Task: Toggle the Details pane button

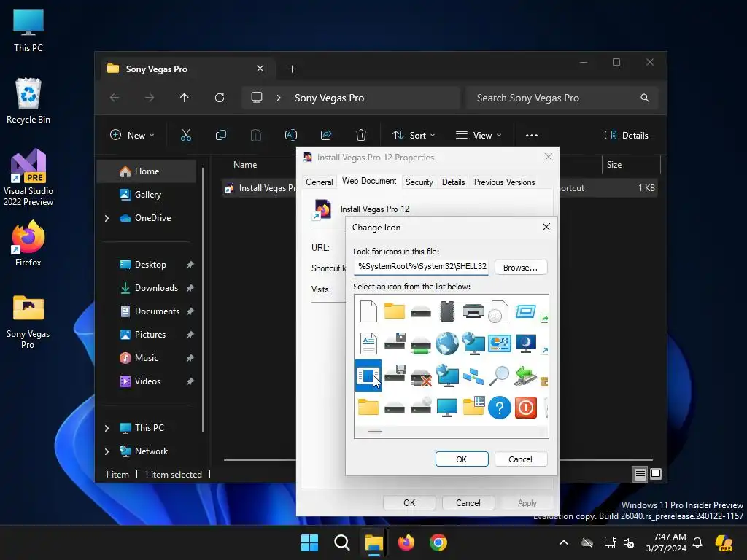Action: point(626,135)
